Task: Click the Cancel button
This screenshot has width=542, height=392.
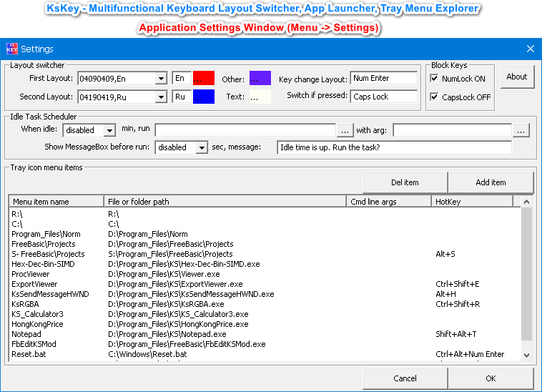Action: pyautogui.click(x=405, y=378)
